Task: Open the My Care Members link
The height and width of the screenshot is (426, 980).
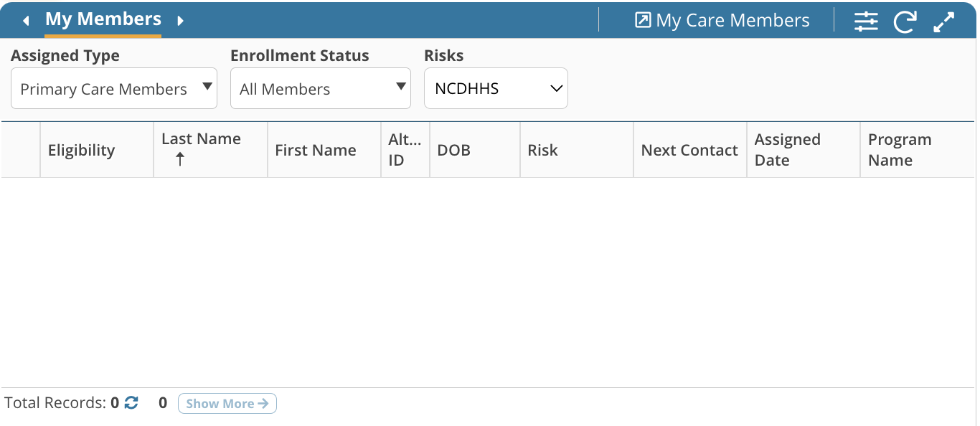Action: pyautogui.click(x=722, y=21)
